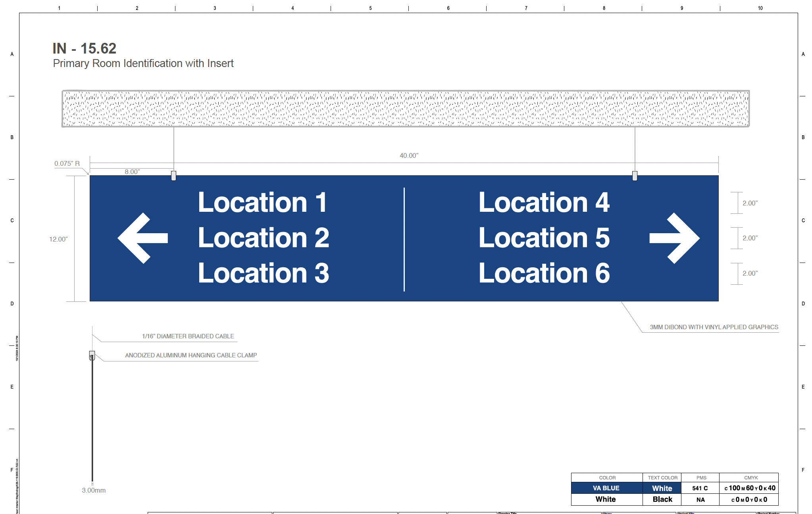Select the 'Location 1' text
This screenshot has width=812, height=514.
[x=262, y=203]
